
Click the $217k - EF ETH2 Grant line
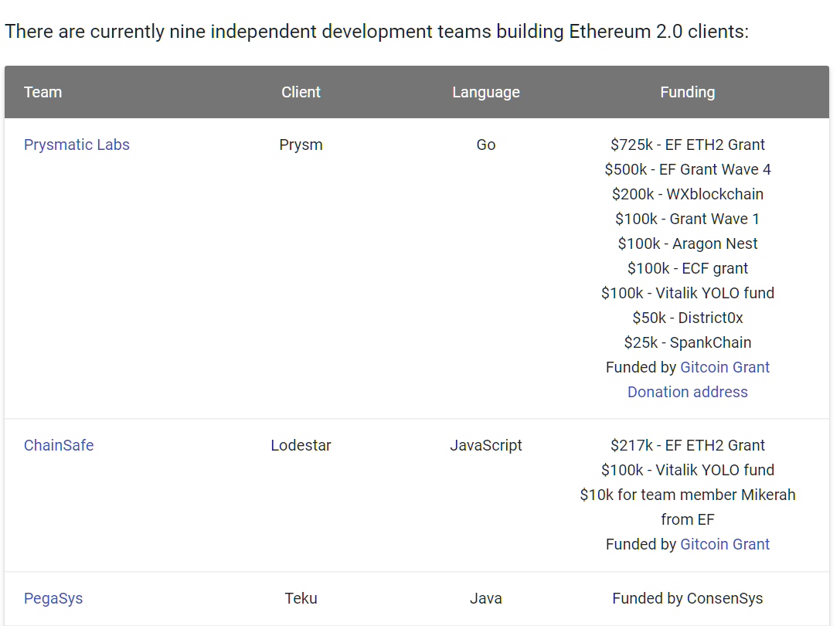(687, 445)
